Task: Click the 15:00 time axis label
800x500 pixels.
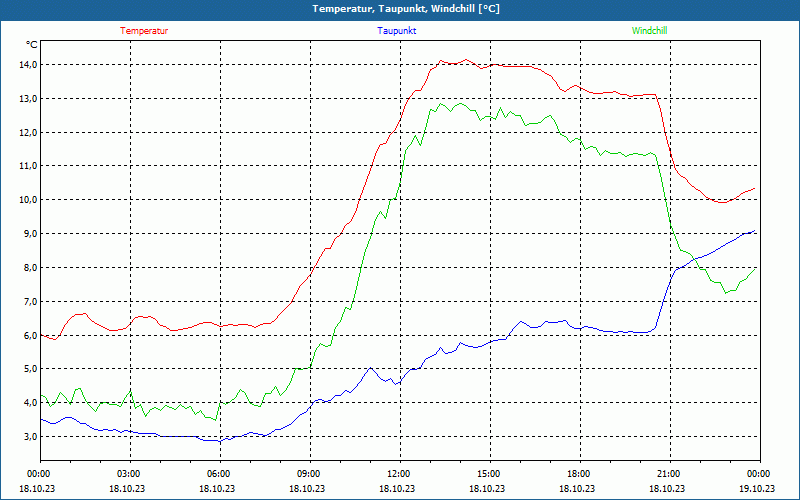Action: [488, 474]
